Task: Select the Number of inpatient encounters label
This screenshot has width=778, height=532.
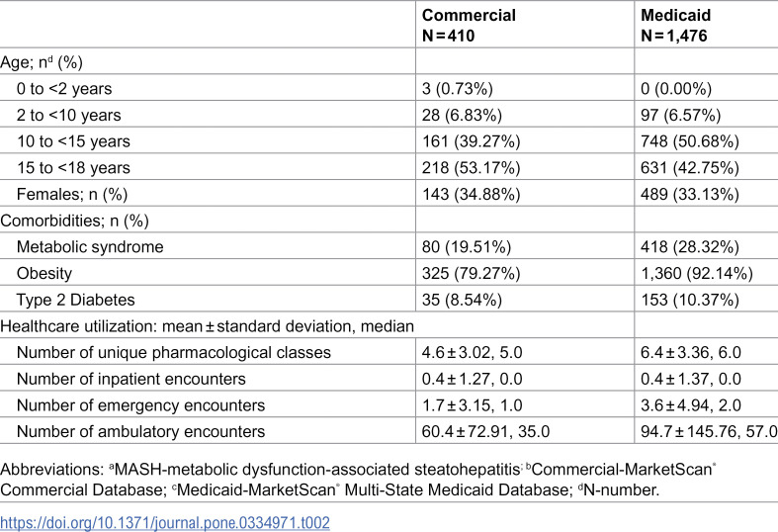Action: (x=131, y=379)
